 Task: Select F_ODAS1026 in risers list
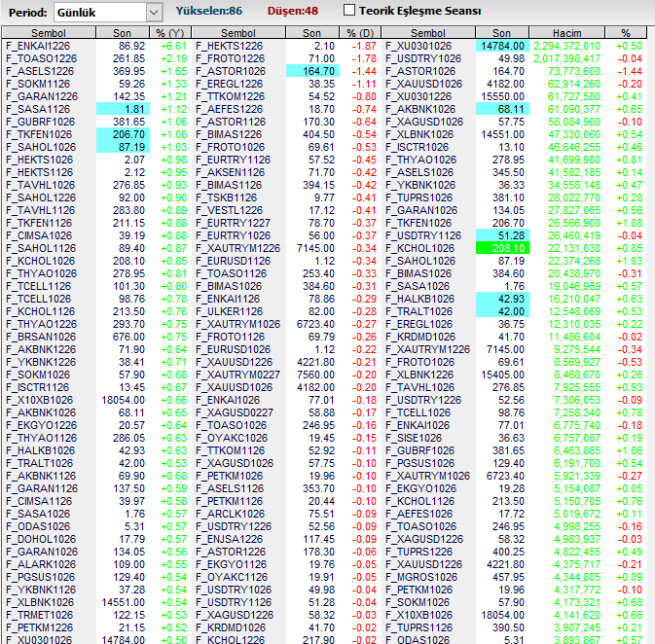[x=38, y=526]
